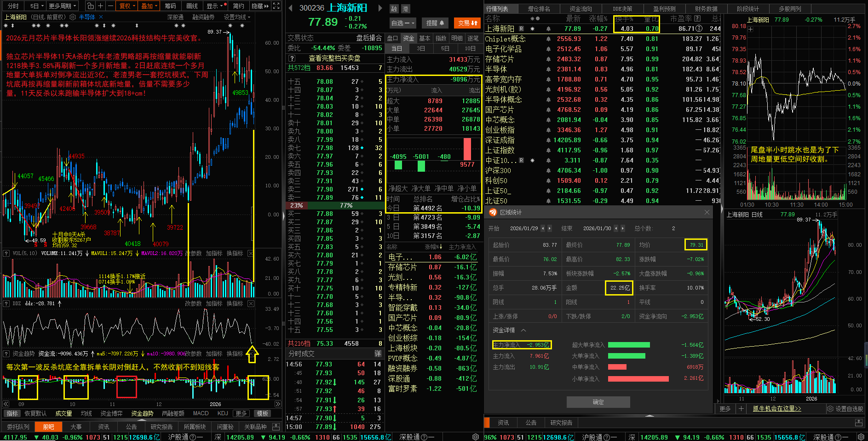The image size is (868, 441).
Task: Open the 叠加 overlay dropdown
Action: click(x=149, y=6)
